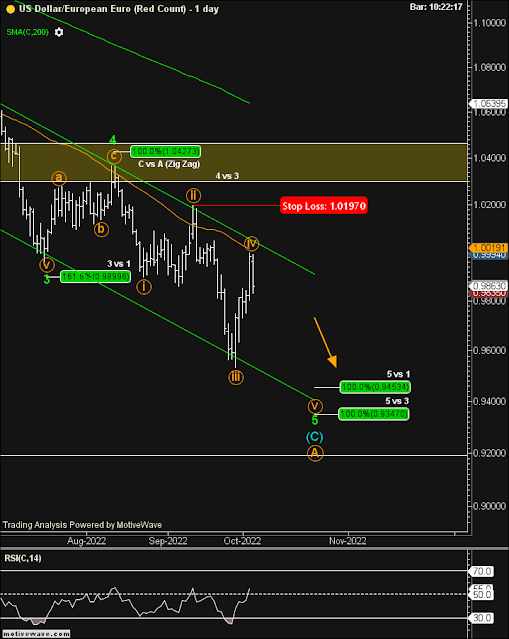
Task: Click the 5 vs 1 ratio label
Action: [399, 374]
